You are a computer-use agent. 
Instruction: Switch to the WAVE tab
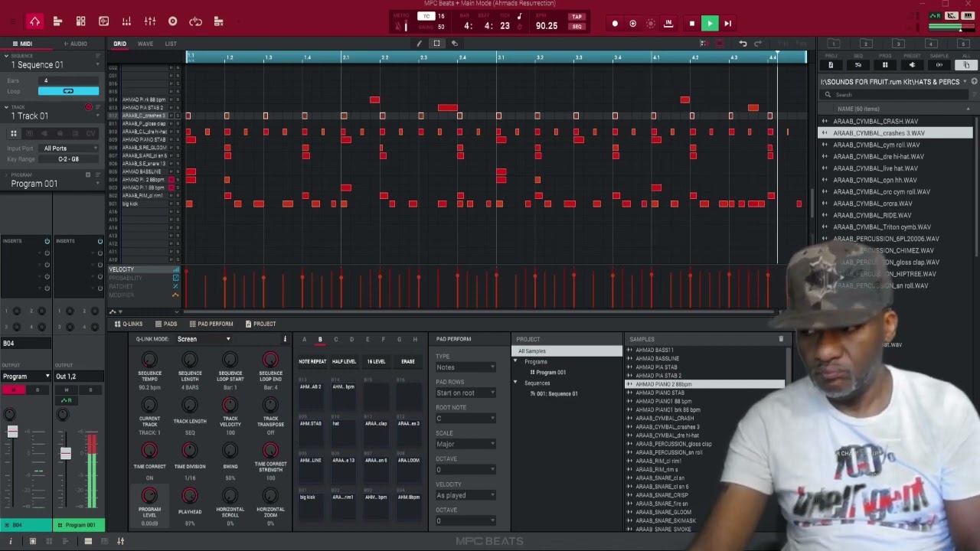[x=145, y=44]
